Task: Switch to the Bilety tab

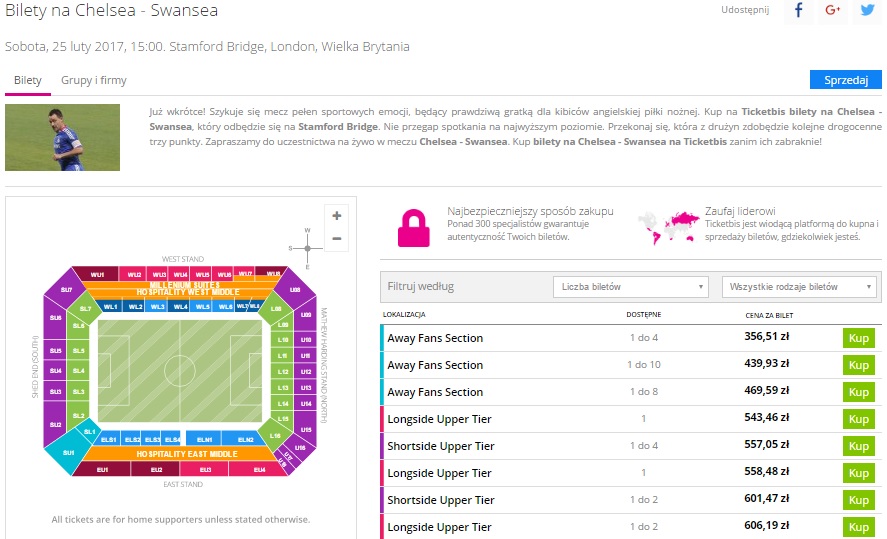Action: click(x=28, y=80)
